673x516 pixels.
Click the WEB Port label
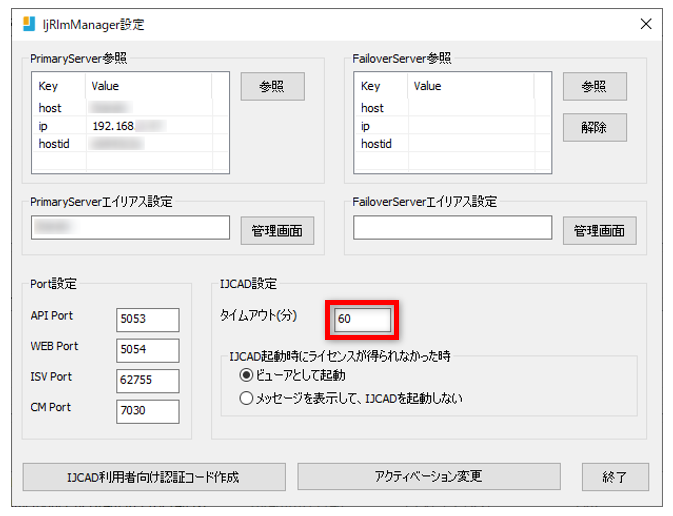coord(55,346)
